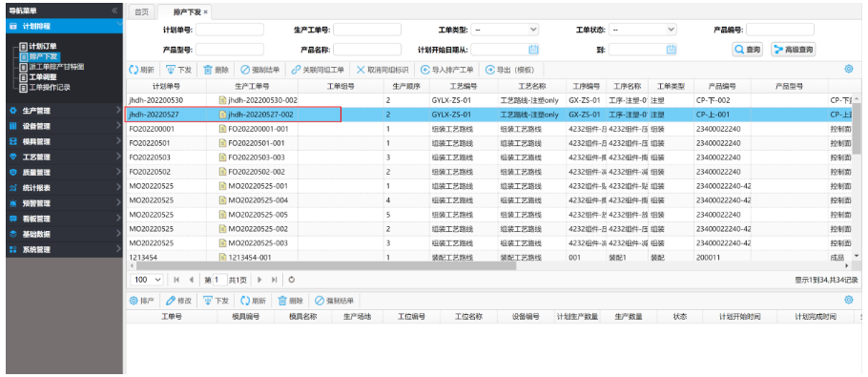Go to last page in pagination
Screen dimensions: 868x377
(274, 280)
